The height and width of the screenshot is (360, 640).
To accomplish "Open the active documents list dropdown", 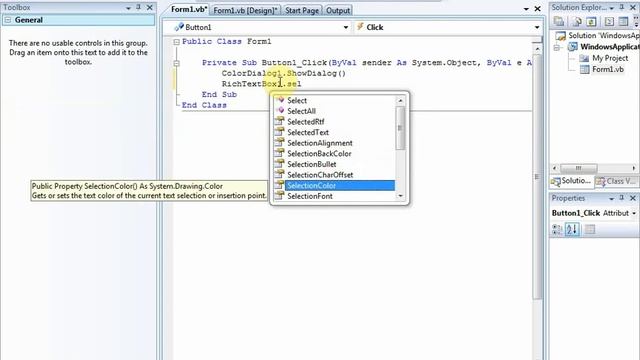I will click(526, 9).
